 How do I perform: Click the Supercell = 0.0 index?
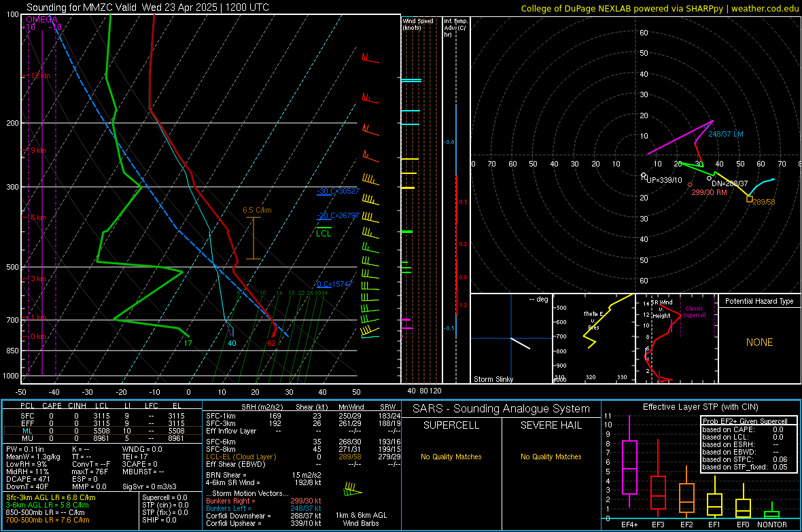click(164, 497)
